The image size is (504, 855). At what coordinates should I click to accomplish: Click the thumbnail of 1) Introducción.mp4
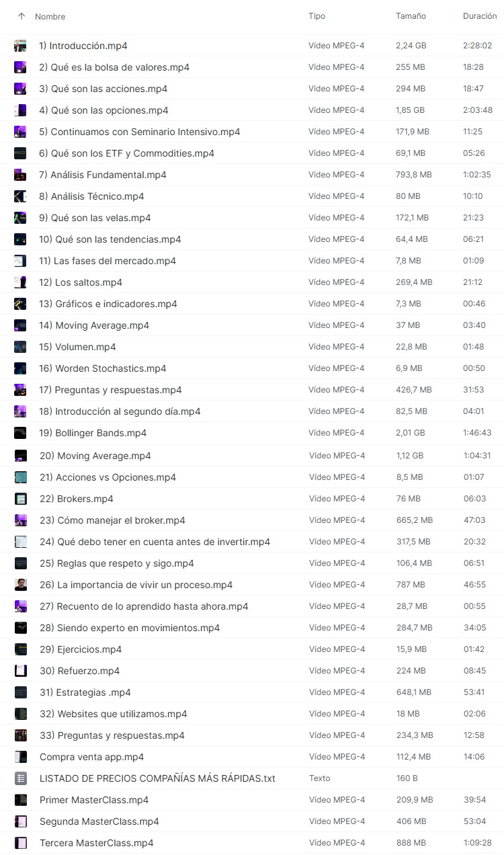tap(21, 46)
